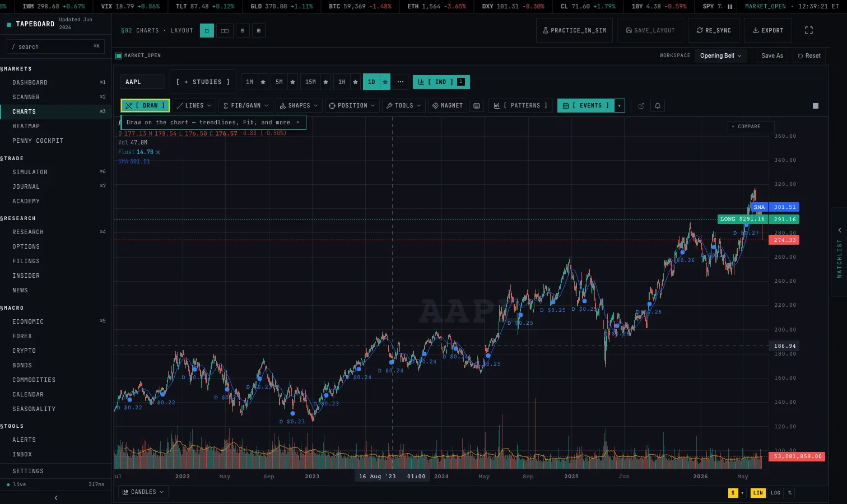Viewport: 847px width, 504px height.
Task: Toggle the MAGNET snapping
Action: pyautogui.click(x=448, y=105)
